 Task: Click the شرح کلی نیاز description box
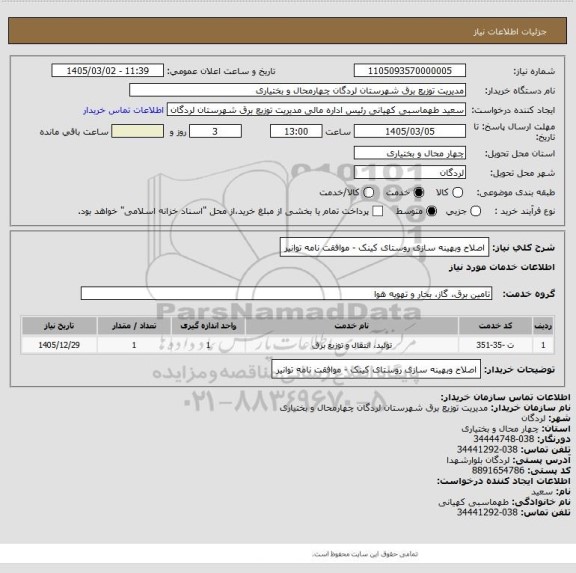click(x=384, y=248)
